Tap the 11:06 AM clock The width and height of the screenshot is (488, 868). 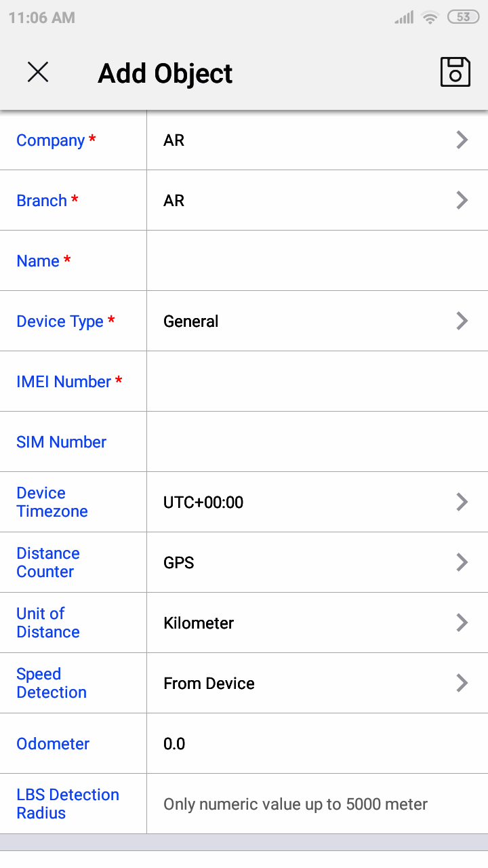tap(42, 18)
